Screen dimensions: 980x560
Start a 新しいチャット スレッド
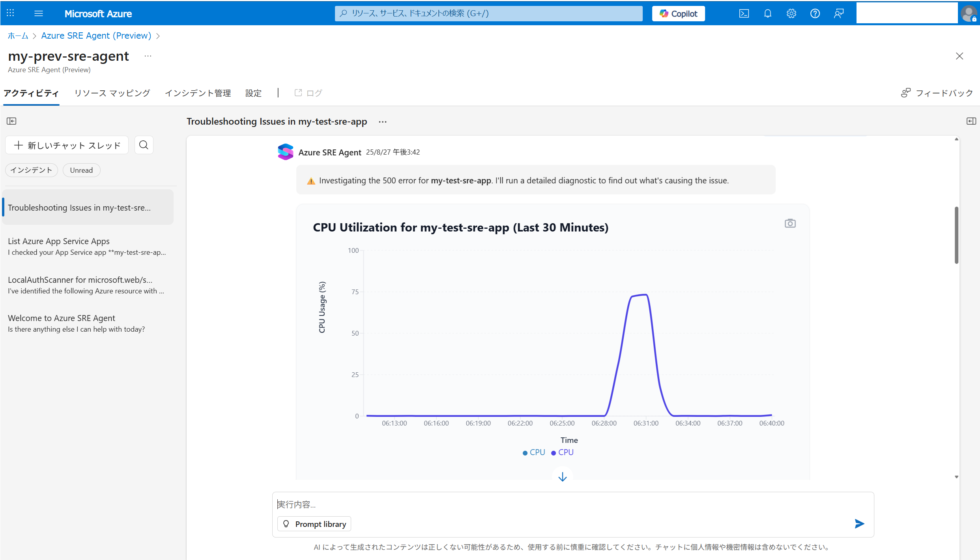coord(67,145)
